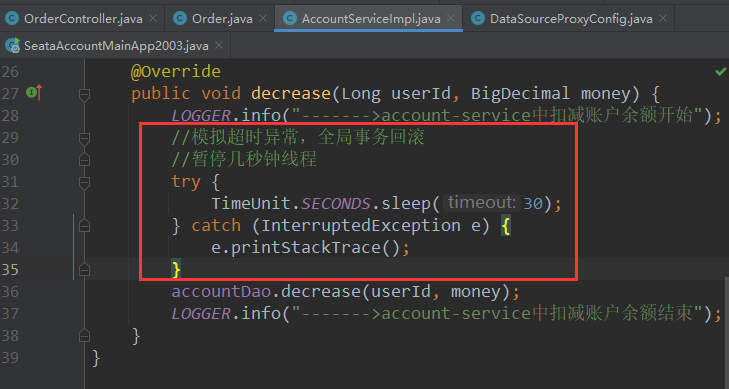Click comment 模拟超时异常，全局事务回滚
729x389 pixels.
point(298,138)
